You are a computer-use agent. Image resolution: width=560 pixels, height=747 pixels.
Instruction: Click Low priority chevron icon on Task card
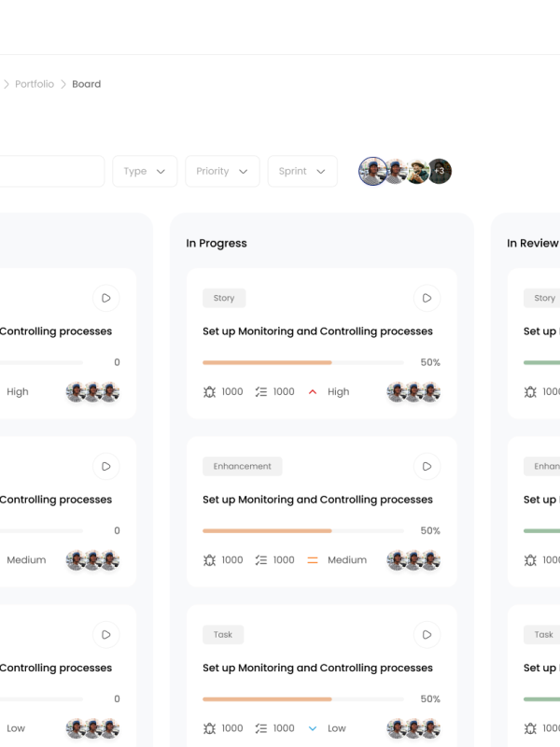point(313,728)
